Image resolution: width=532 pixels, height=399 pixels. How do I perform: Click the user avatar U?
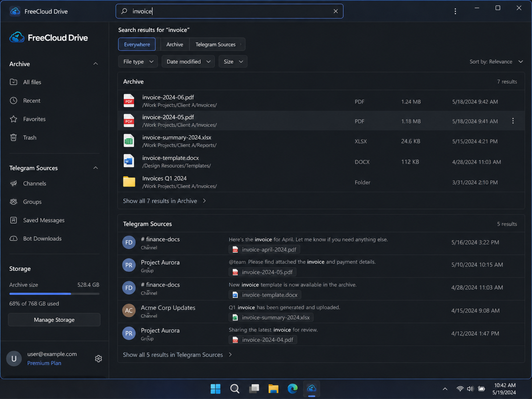pos(14,359)
